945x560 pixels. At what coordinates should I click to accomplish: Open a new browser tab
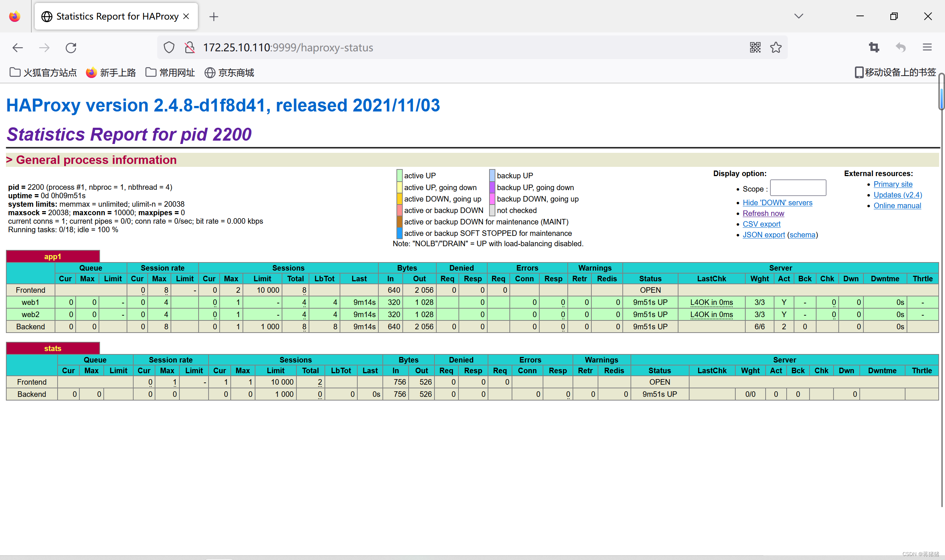point(213,17)
